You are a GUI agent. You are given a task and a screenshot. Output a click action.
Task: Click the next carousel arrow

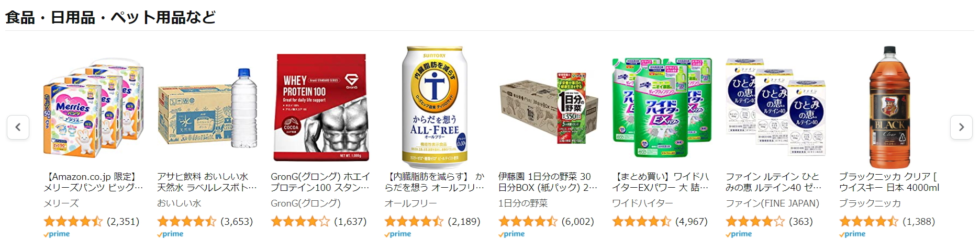tap(961, 127)
